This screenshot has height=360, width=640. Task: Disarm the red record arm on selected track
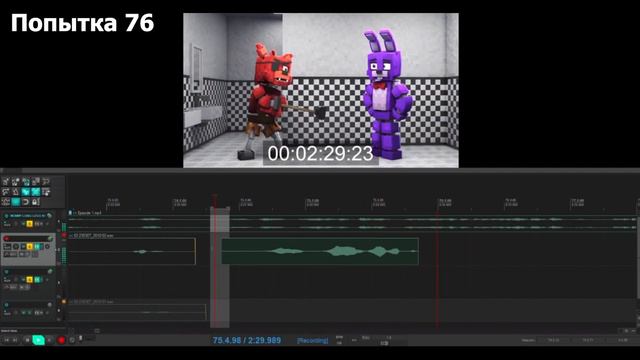6,238
